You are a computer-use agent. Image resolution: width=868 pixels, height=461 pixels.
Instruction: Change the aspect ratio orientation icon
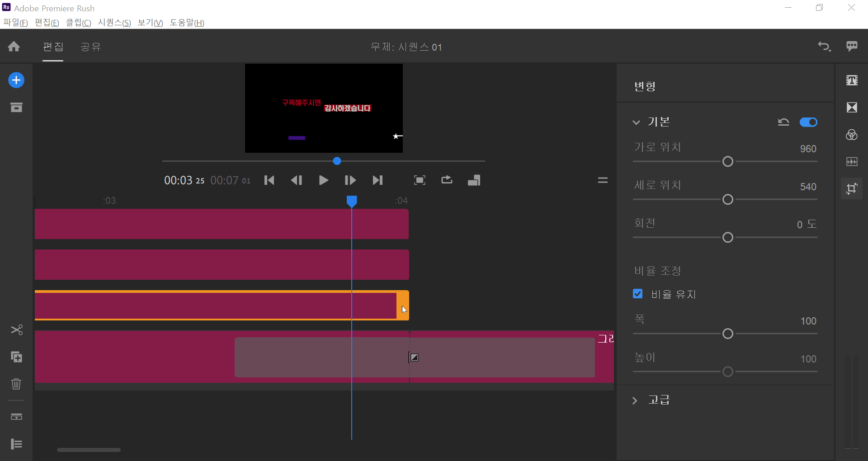pyautogui.click(x=474, y=180)
